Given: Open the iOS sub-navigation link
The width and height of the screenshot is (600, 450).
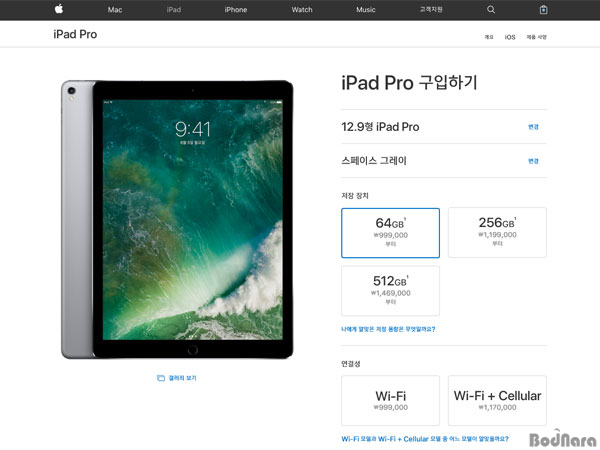Looking at the screenshot, I should click(x=510, y=37).
